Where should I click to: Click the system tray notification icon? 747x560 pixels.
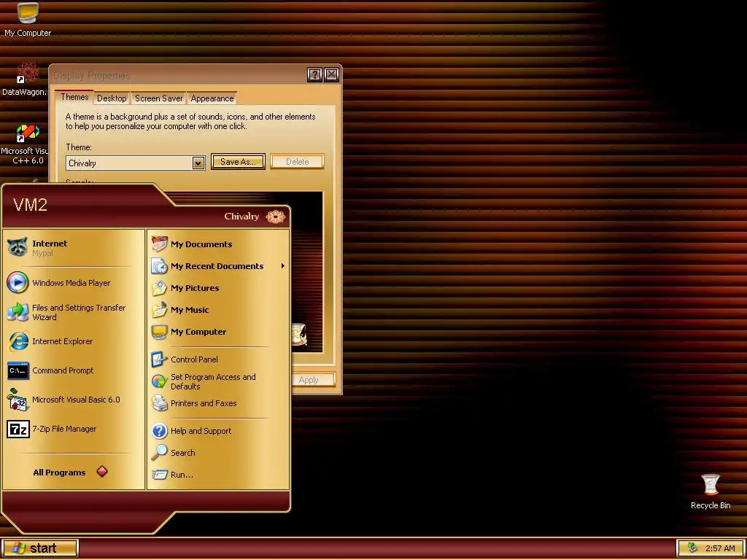692,548
